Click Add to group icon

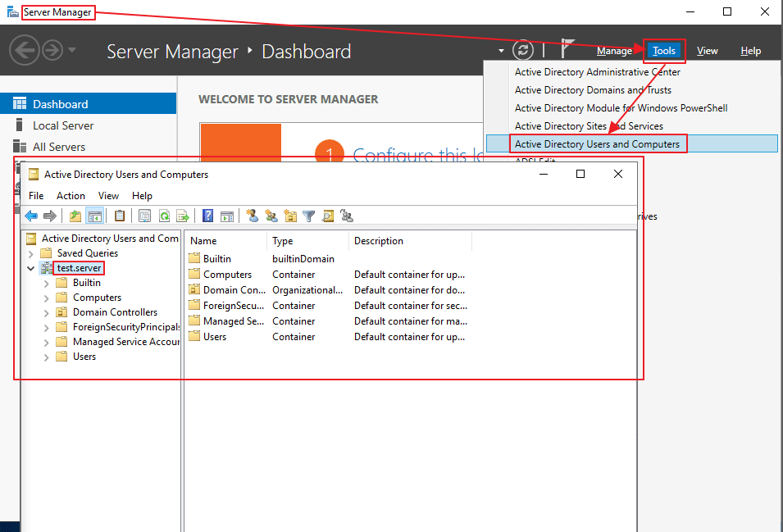click(x=347, y=216)
